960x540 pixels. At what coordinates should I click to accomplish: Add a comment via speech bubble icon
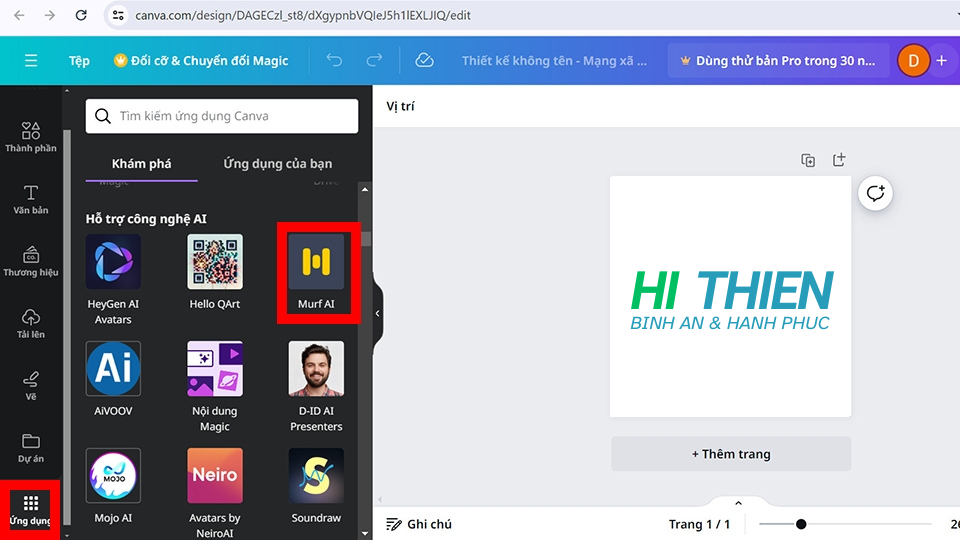876,193
